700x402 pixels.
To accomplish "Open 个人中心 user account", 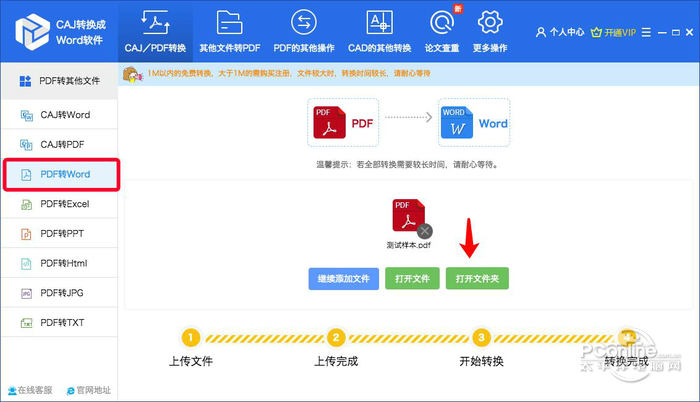I will pyautogui.click(x=560, y=32).
